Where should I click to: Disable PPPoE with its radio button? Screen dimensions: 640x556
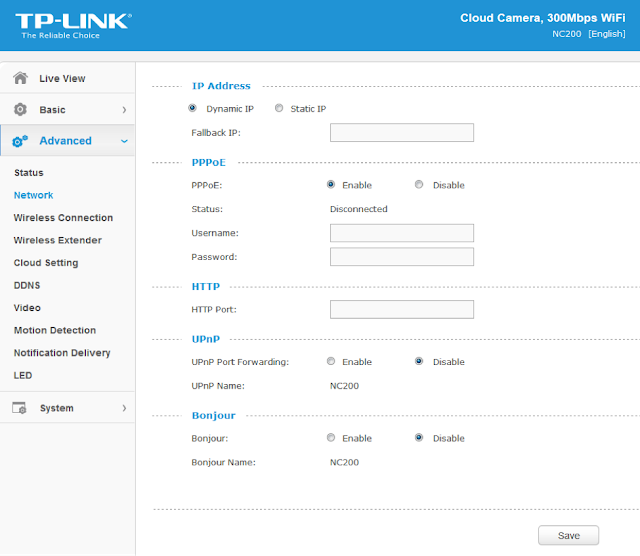(x=419, y=185)
